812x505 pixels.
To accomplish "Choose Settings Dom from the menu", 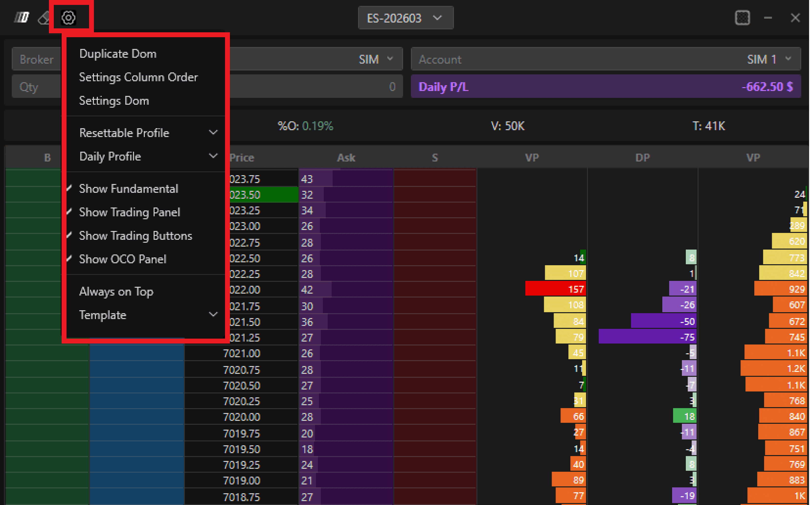I will pyautogui.click(x=114, y=101).
